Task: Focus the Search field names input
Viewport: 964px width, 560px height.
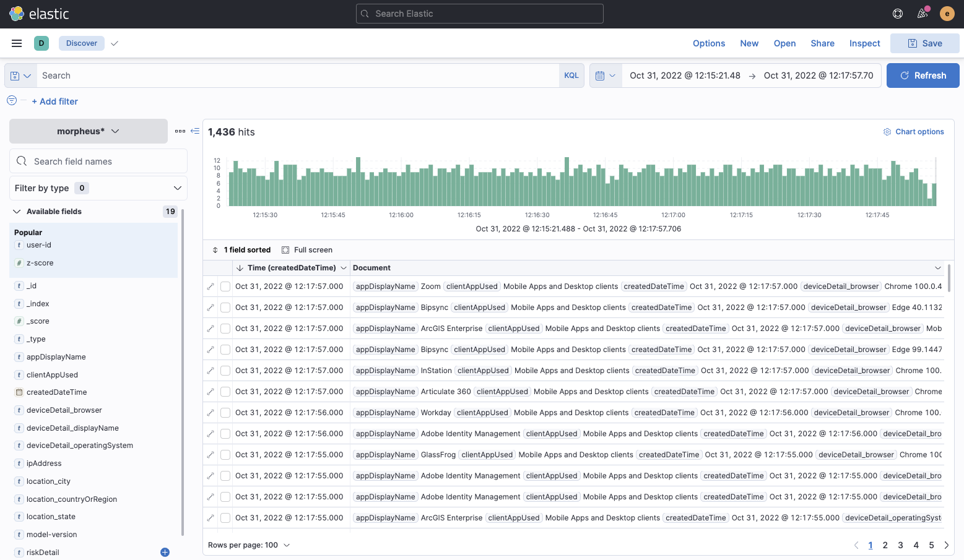Action: click(x=98, y=161)
